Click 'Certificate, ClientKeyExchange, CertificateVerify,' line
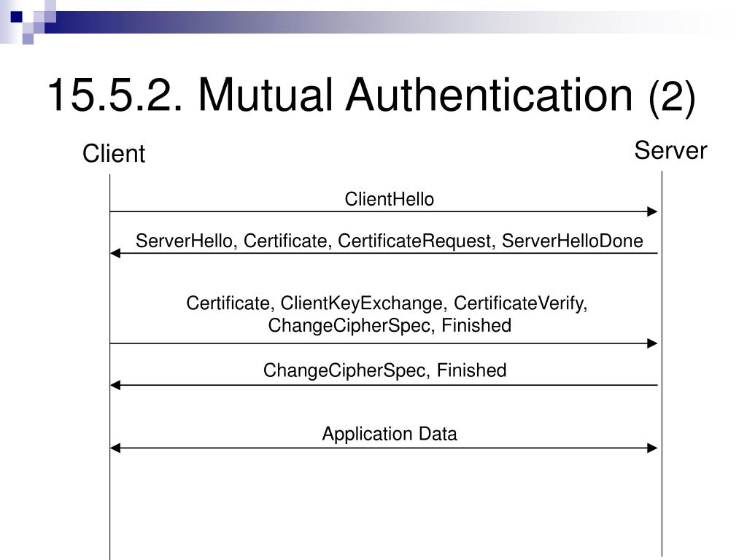 click(x=387, y=303)
